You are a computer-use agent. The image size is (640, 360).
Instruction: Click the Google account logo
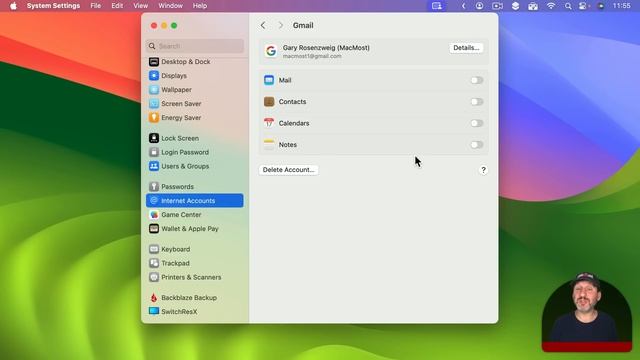[271, 51]
